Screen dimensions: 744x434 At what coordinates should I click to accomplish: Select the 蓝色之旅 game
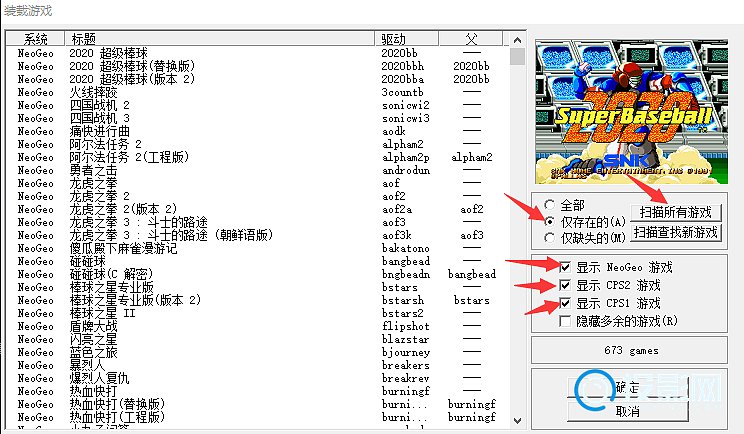tap(257, 352)
